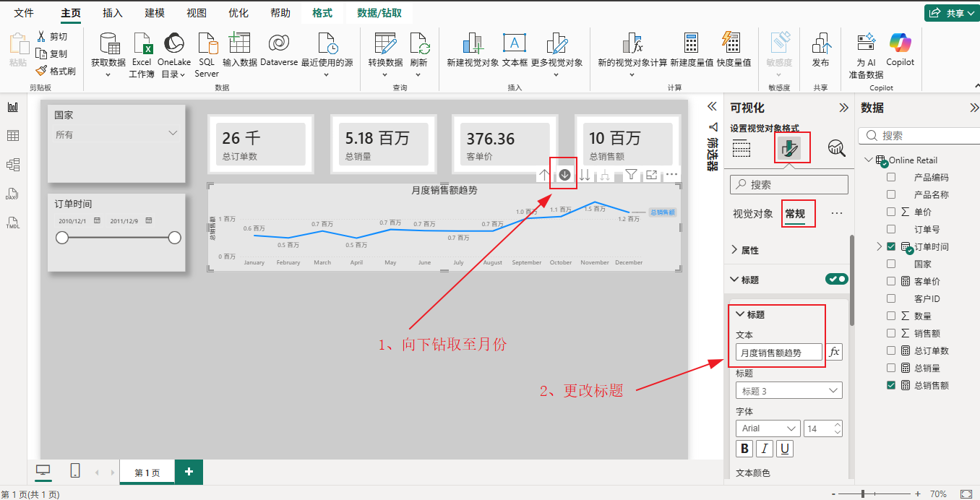This screenshot has height=500, width=980.
Task: Click Transform Data (转换数据) icon
Action: tap(385, 44)
